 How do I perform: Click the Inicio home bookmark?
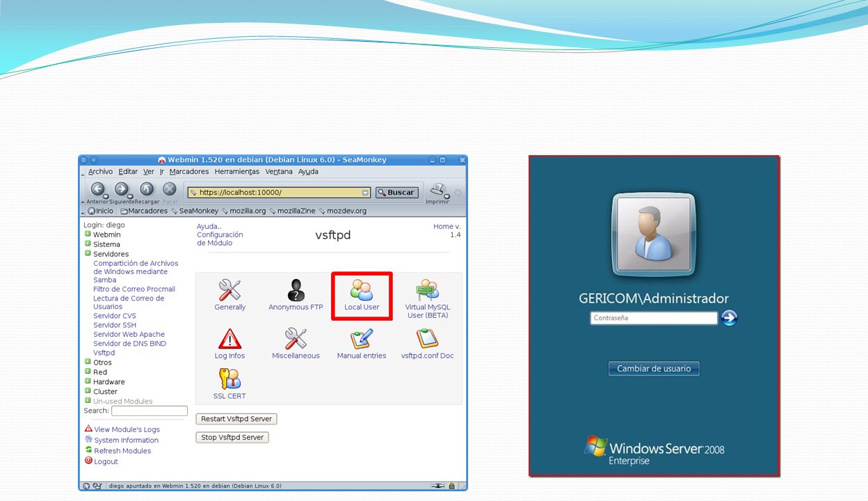tap(100, 211)
